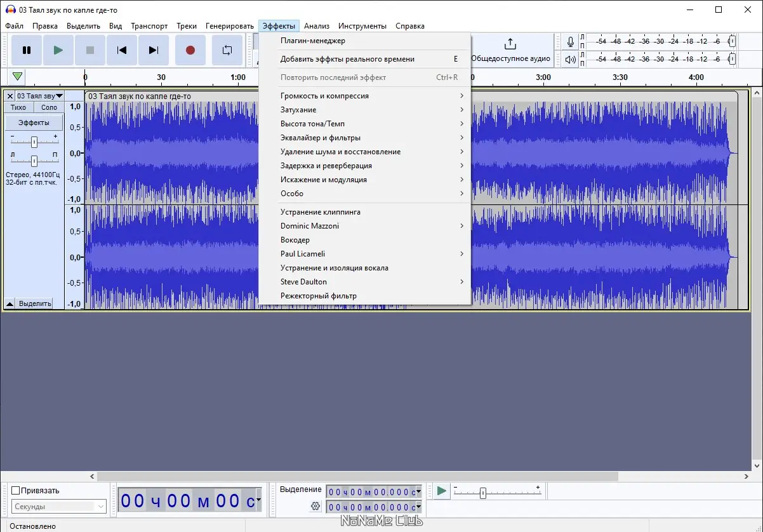
Task: Expand the Искажение и модуляция submenu
Action: 365,180
